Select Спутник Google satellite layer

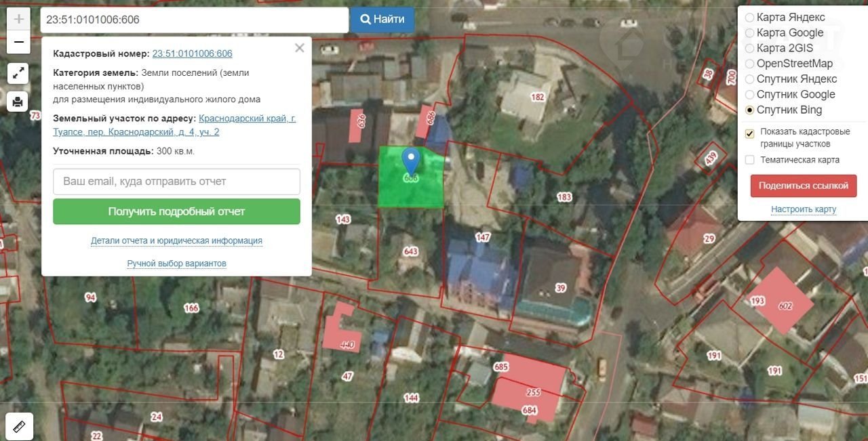(x=749, y=95)
